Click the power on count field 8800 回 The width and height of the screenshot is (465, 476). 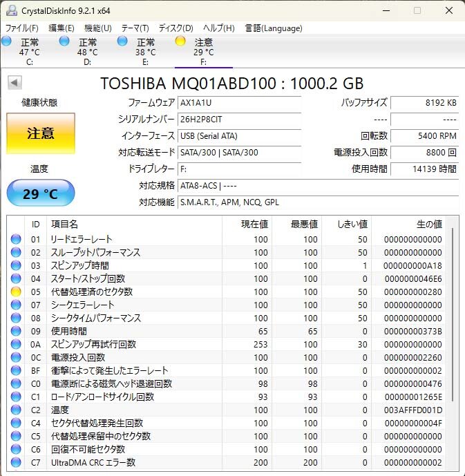(x=424, y=152)
